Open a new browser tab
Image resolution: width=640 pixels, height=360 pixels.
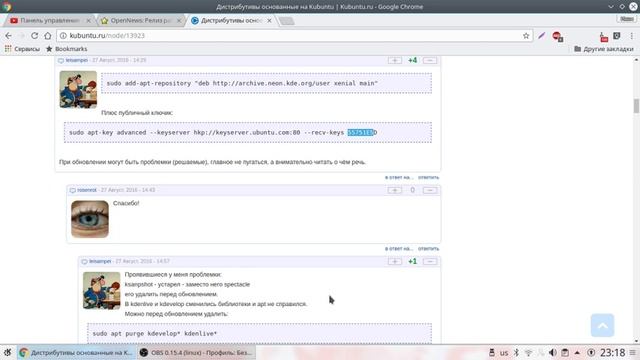coord(287,21)
